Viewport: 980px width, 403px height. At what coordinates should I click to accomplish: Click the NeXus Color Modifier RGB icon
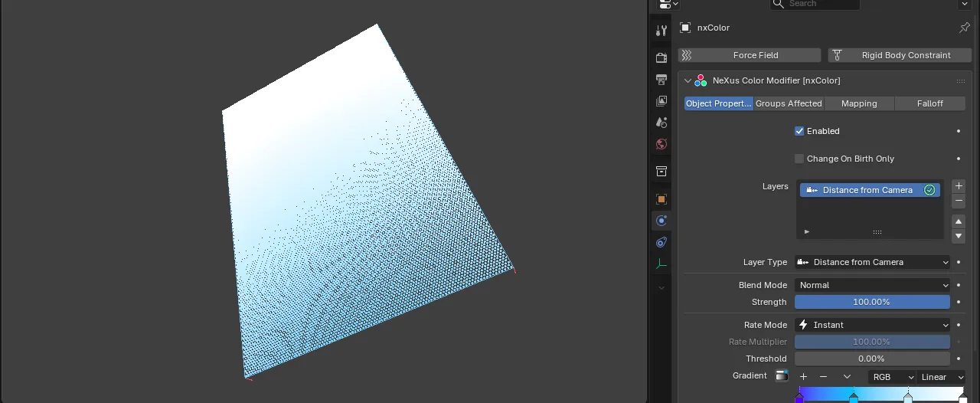click(701, 80)
